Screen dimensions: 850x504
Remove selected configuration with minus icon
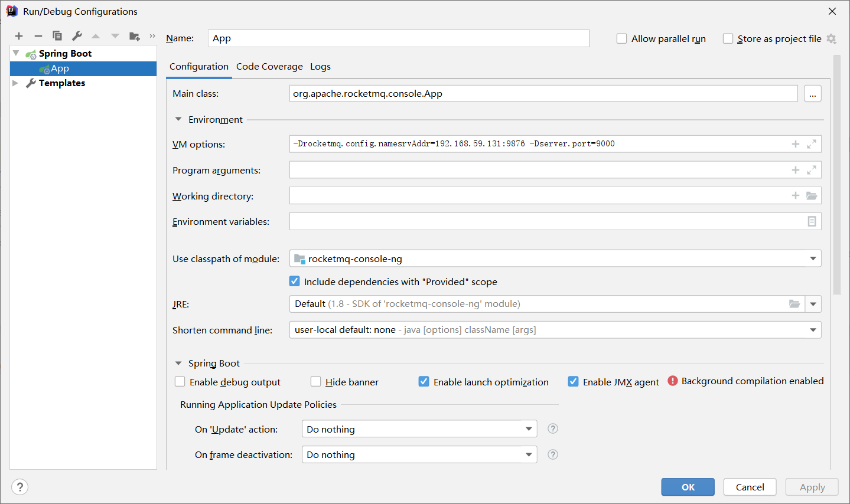(38, 36)
